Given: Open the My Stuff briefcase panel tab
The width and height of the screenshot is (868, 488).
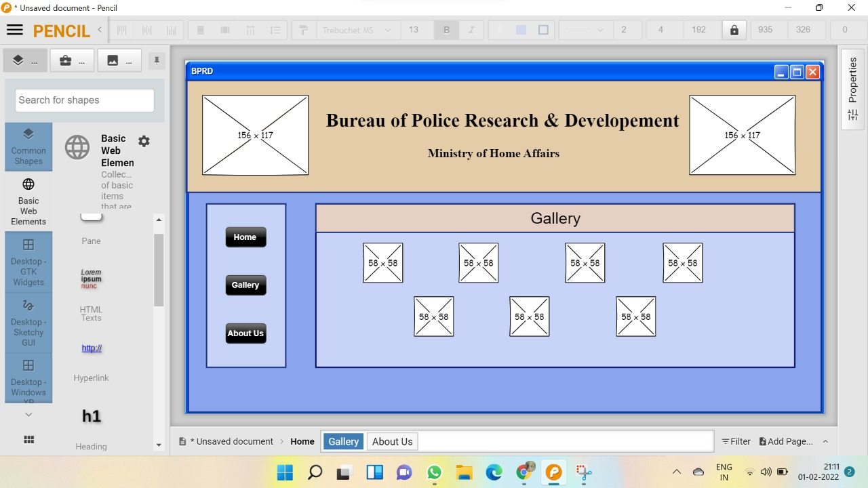Looking at the screenshot, I should pyautogui.click(x=73, y=60).
